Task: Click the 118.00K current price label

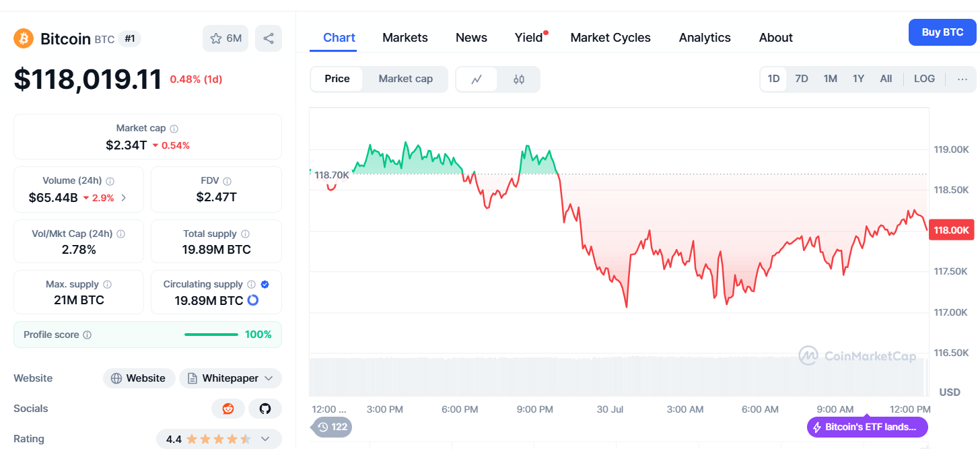Action: click(951, 230)
